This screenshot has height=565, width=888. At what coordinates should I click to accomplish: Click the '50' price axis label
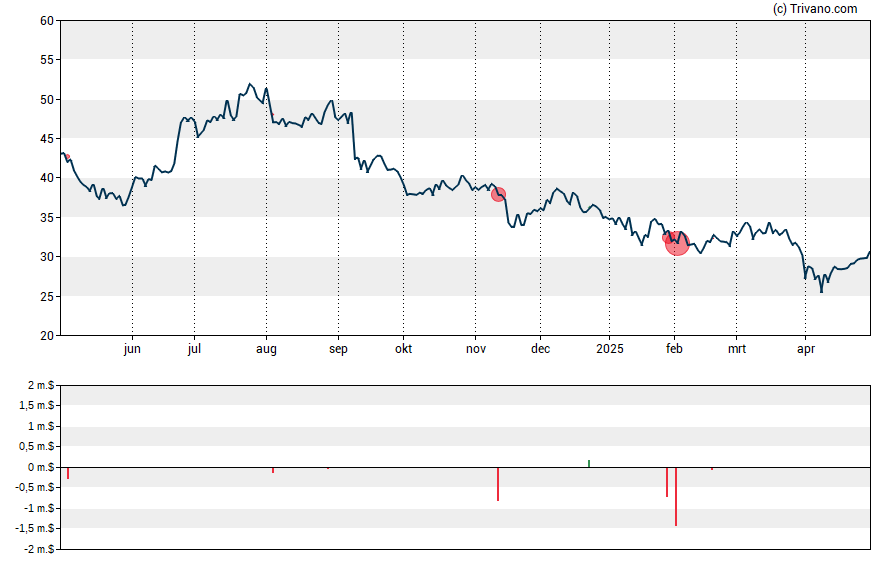tap(47, 100)
